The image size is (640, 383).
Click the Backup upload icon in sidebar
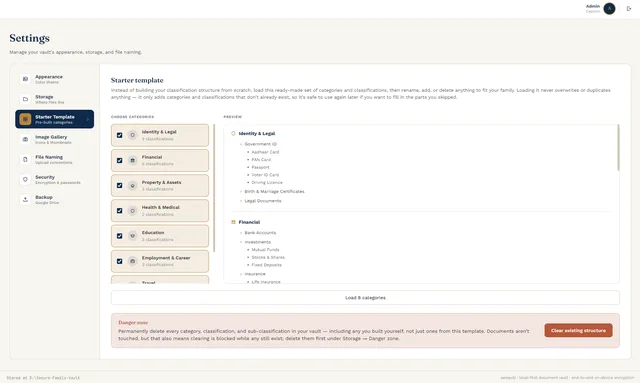[x=25, y=199]
